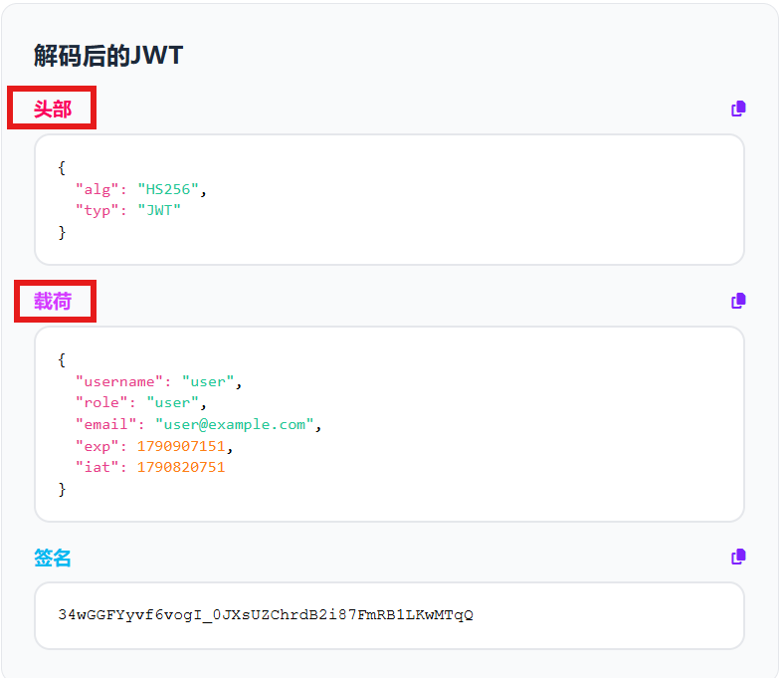Select the "iat" key in payload
Screen dimensions: 784x678
point(97,467)
